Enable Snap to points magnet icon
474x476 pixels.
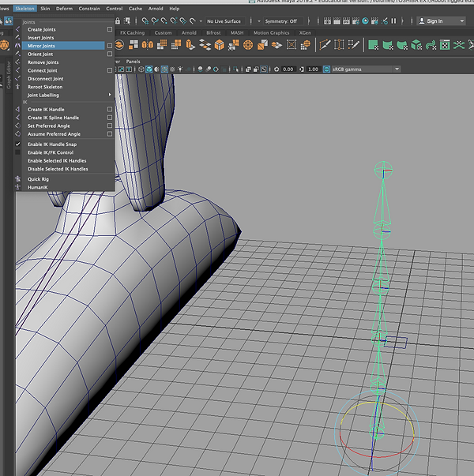164,21
